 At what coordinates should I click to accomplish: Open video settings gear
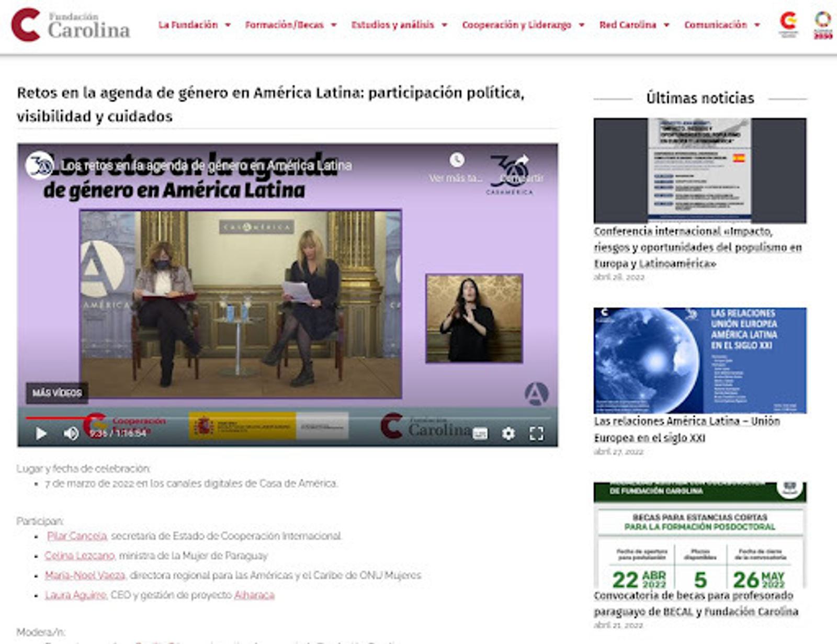point(508,433)
